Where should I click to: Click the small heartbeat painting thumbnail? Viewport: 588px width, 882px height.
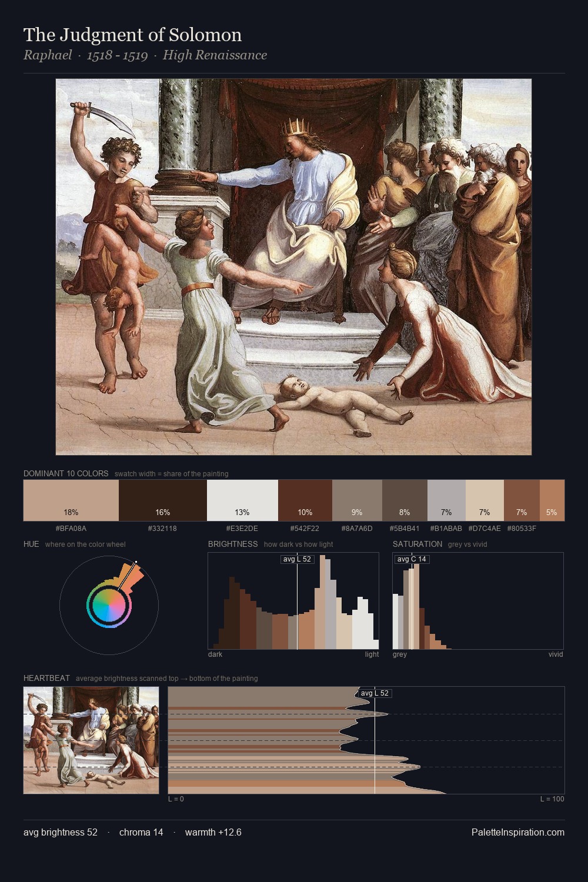pyautogui.click(x=91, y=740)
